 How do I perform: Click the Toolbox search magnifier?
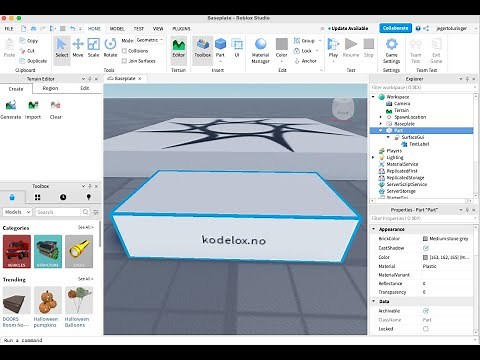click(x=86, y=212)
